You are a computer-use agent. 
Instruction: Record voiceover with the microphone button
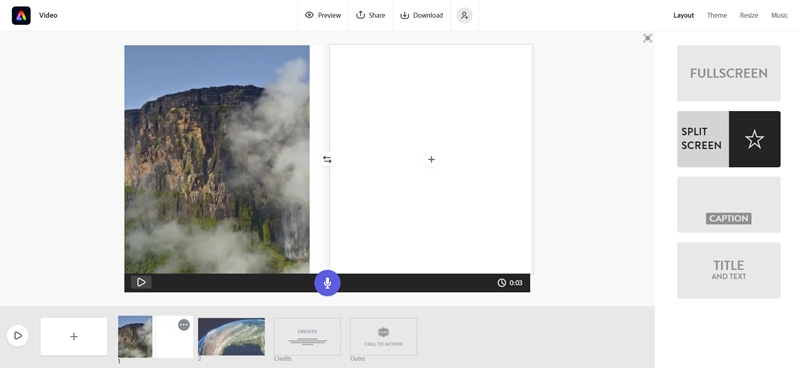[327, 283]
